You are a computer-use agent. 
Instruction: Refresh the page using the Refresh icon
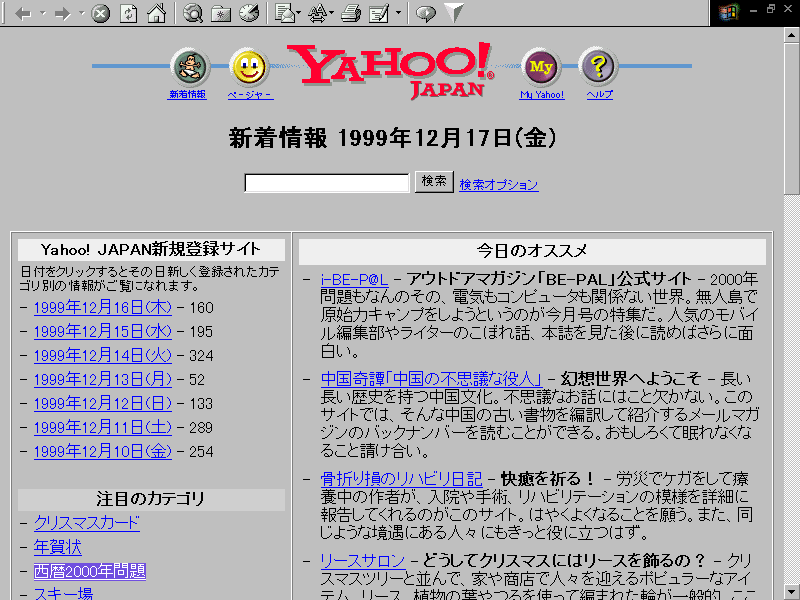click(x=128, y=13)
